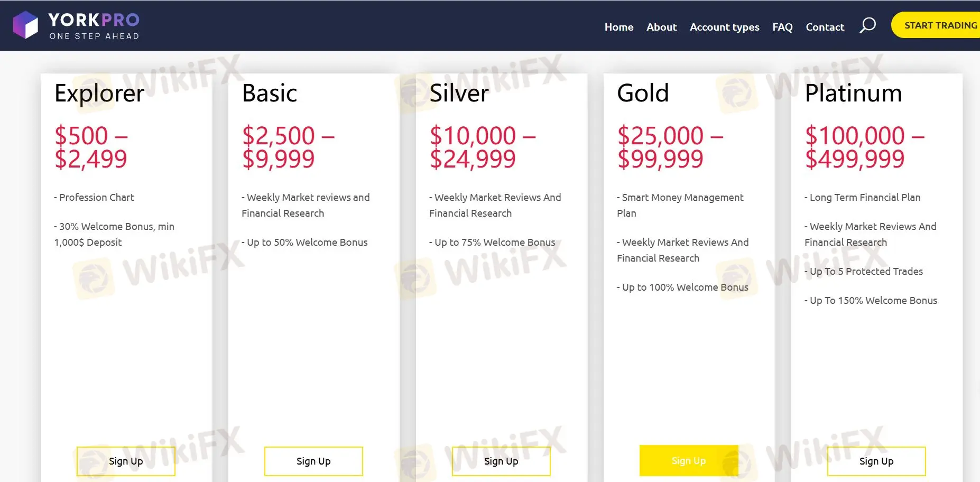Click the Platinum $100,000 – $499,999 price
Viewport: 980px width, 482px height.
tap(865, 147)
